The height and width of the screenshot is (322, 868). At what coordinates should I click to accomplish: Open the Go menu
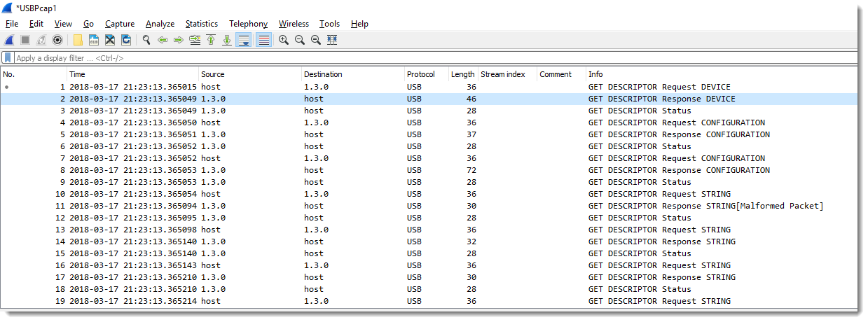[x=88, y=24]
